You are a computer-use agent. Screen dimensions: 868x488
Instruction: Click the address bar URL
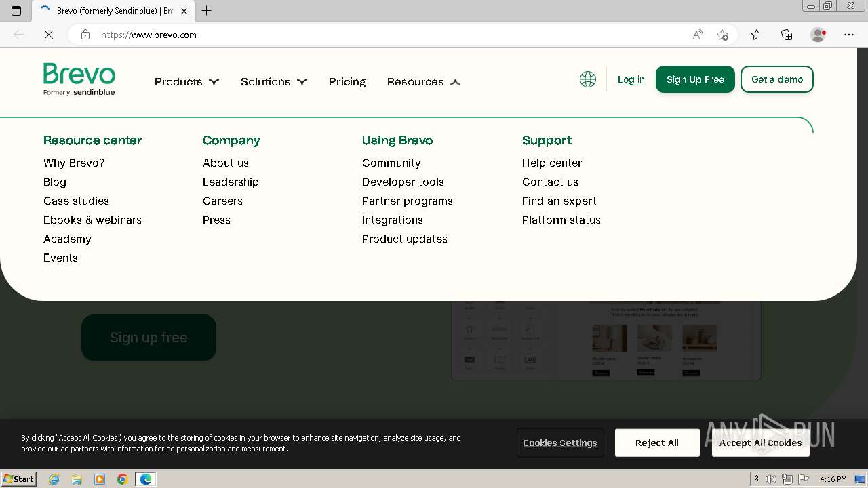(149, 35)
